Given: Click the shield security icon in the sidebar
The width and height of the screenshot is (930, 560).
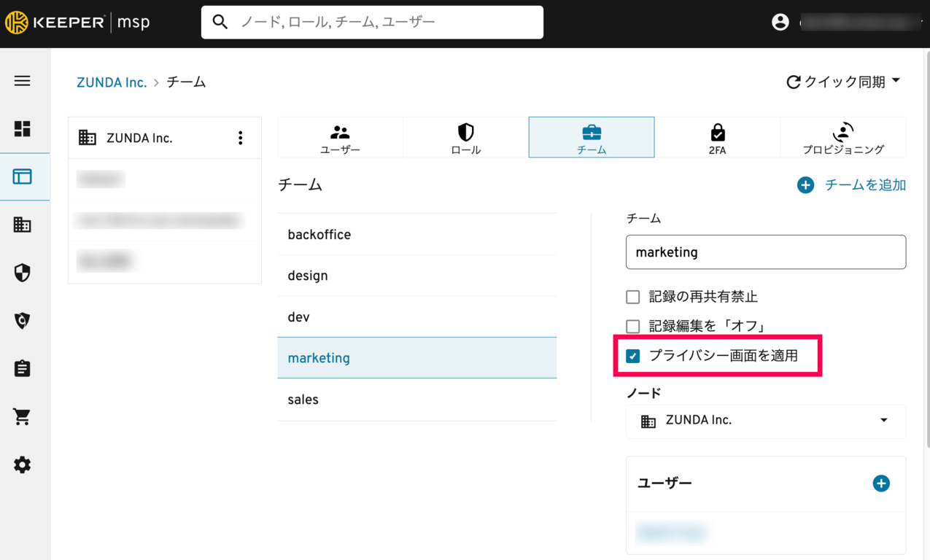Looking at the screenshot, I should [x=23, y=273].
